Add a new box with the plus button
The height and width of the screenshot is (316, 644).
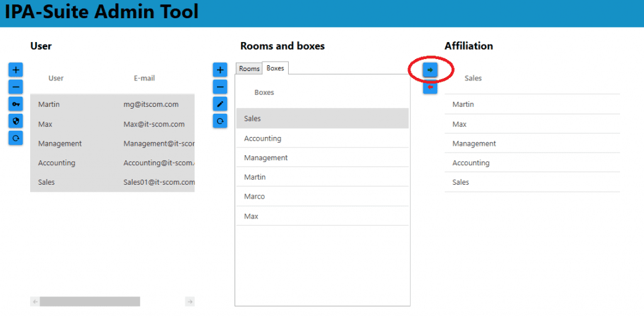[220, 70]
